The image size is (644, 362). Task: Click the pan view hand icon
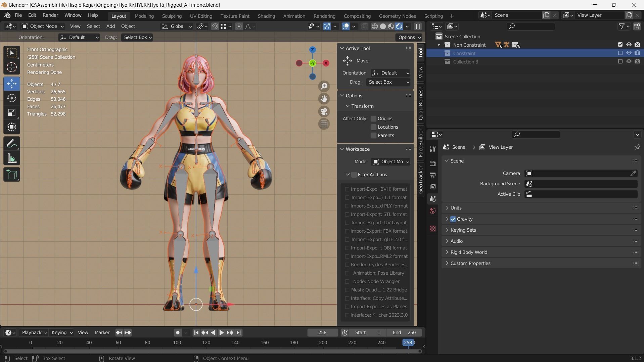pos(324,99)
